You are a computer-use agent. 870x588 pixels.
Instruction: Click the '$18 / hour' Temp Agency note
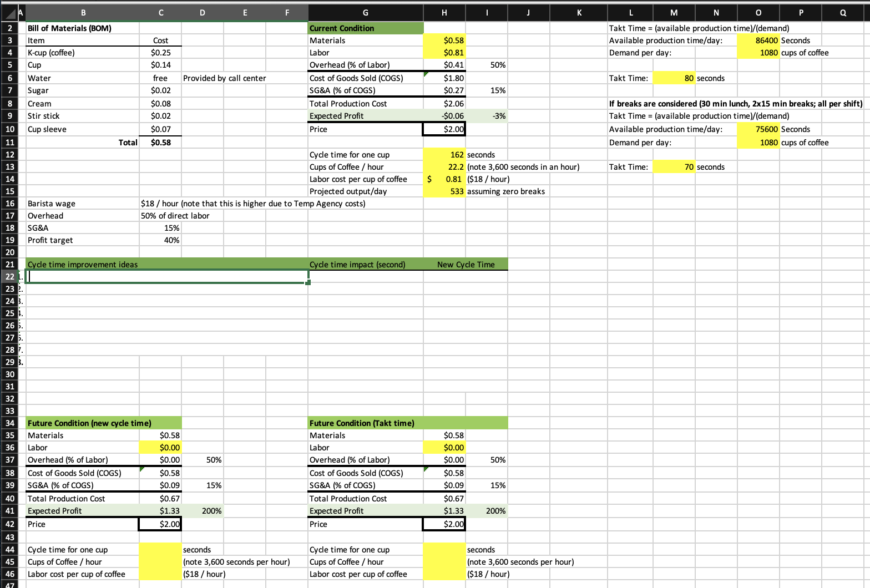253,204
